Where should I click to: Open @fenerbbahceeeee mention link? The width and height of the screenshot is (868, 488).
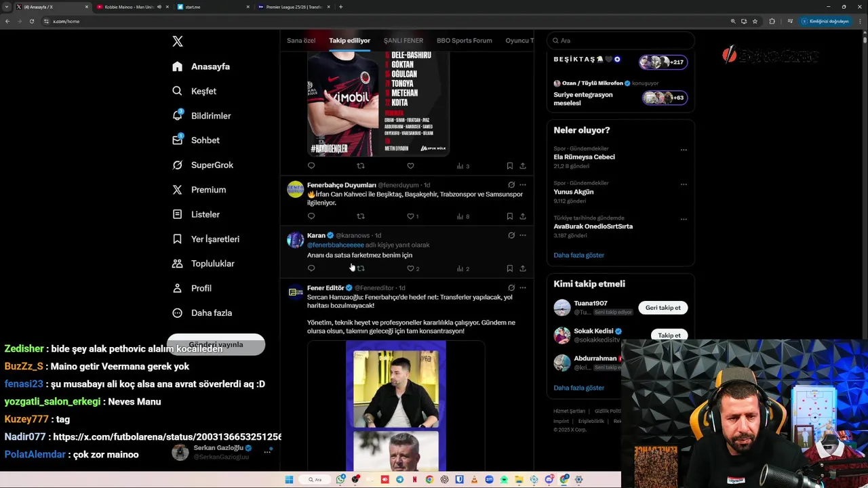(x=336, y=245)
